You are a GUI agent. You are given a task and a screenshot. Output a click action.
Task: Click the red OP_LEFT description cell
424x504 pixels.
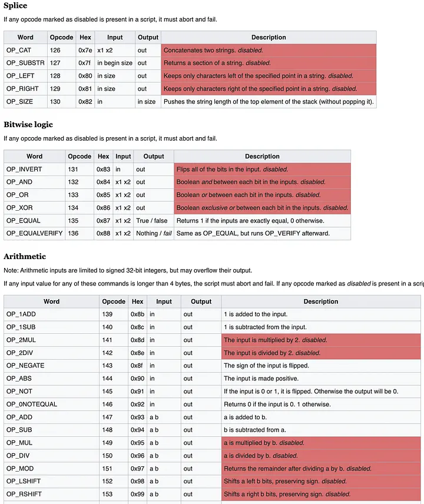[x=269, y=76]
